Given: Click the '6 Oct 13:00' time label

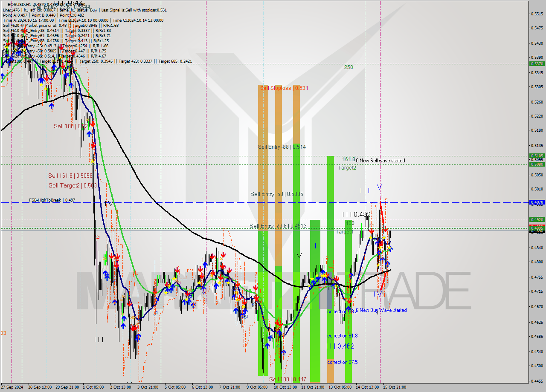Looking at the screenshot, I should tap(202, 387).
